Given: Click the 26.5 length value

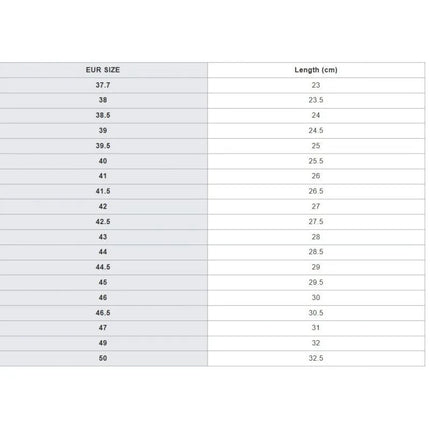Looking at the screenshot, I should (x=316, y=191).
